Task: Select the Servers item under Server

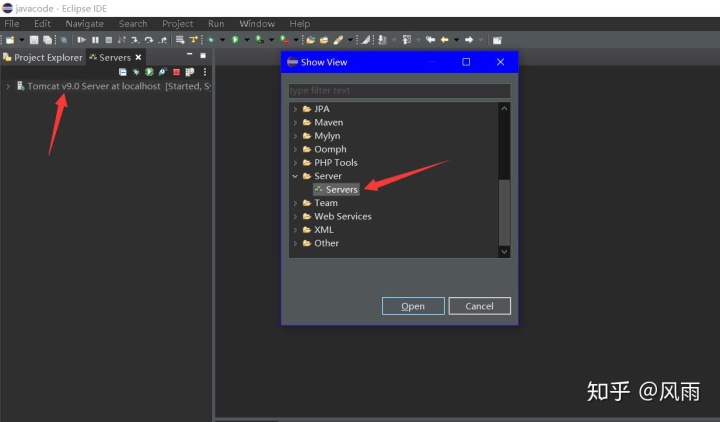Action: click(337, 189)
